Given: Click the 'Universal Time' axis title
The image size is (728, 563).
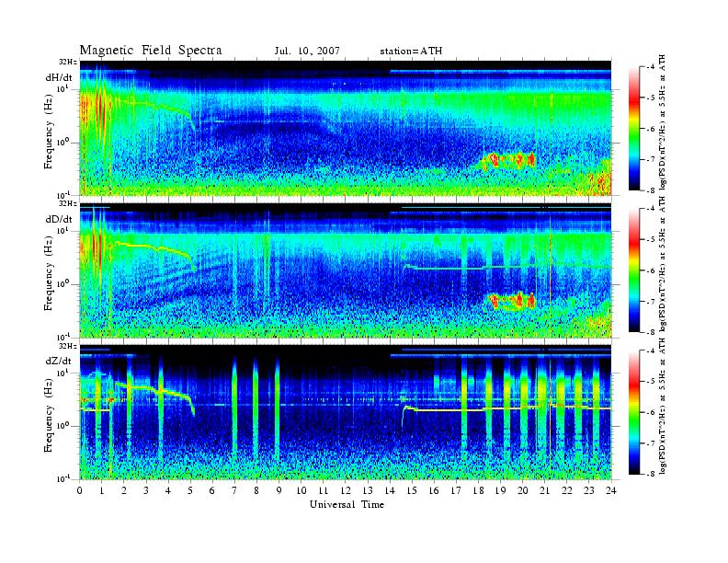Looking at the screenshot, I should tap(347, 504).
